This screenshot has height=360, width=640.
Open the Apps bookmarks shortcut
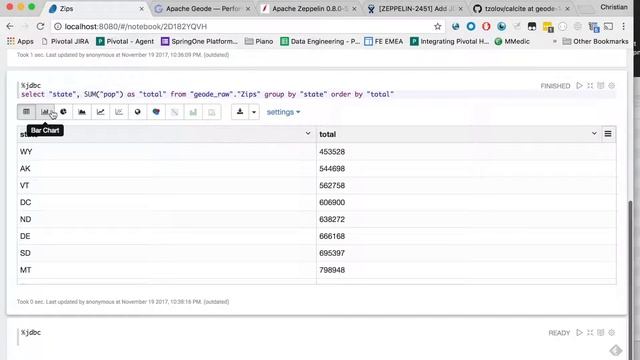(x=20, y=41)
